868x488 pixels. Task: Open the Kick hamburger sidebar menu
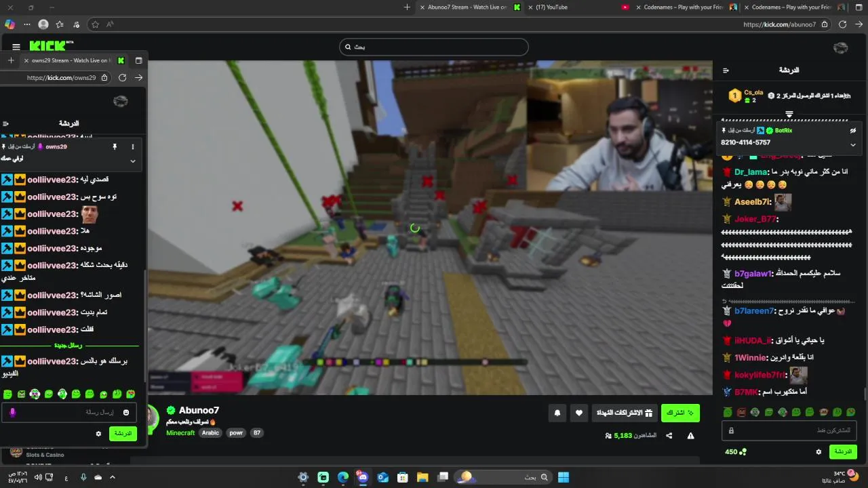(16, 47)
